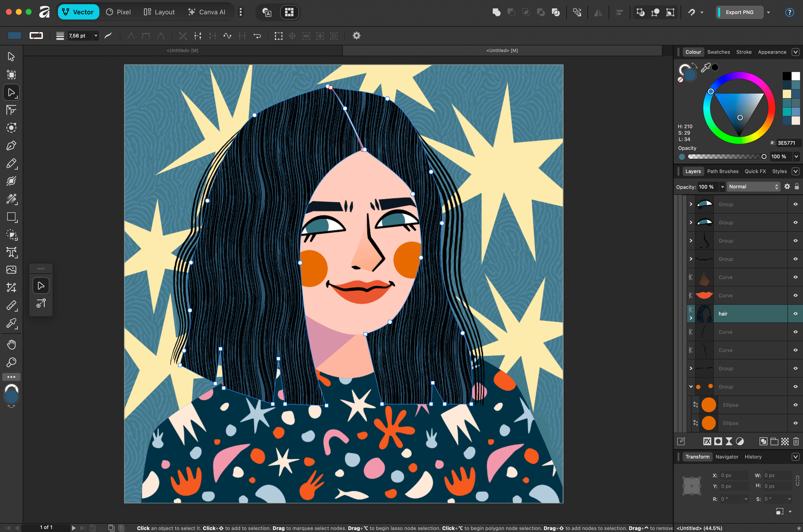This screenshot has width=803, height=532.
Task: Switch to the Swatches tab
Action: 718,52
